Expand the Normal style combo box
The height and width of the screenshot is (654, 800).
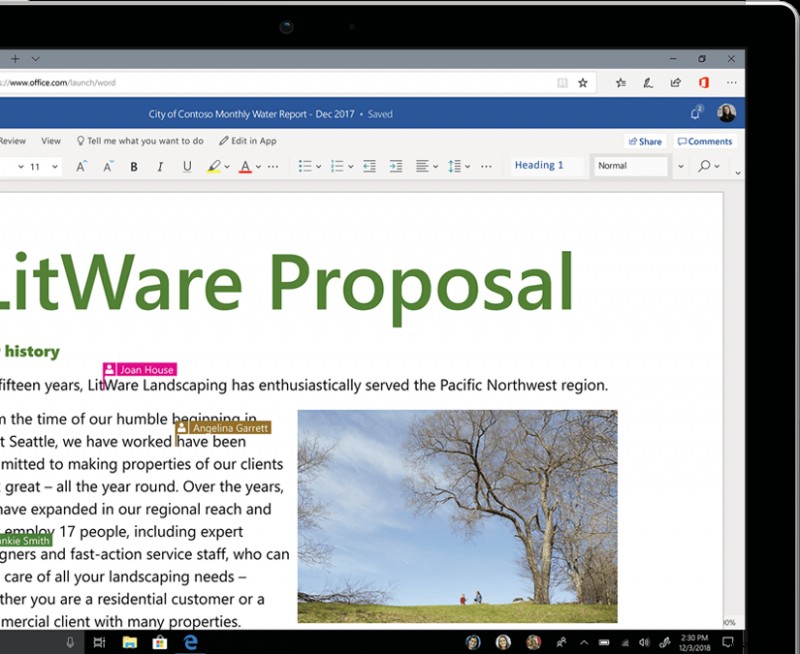click(681, 165)
